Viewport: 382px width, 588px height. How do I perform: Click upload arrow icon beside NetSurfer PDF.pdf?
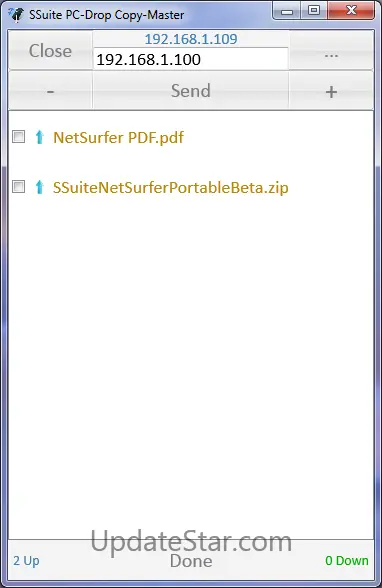(39, 137)
